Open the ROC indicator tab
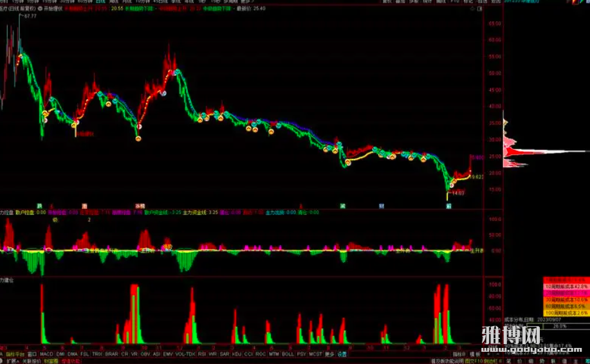The height and width of the screenshot is (364, 590). [261, 354]
